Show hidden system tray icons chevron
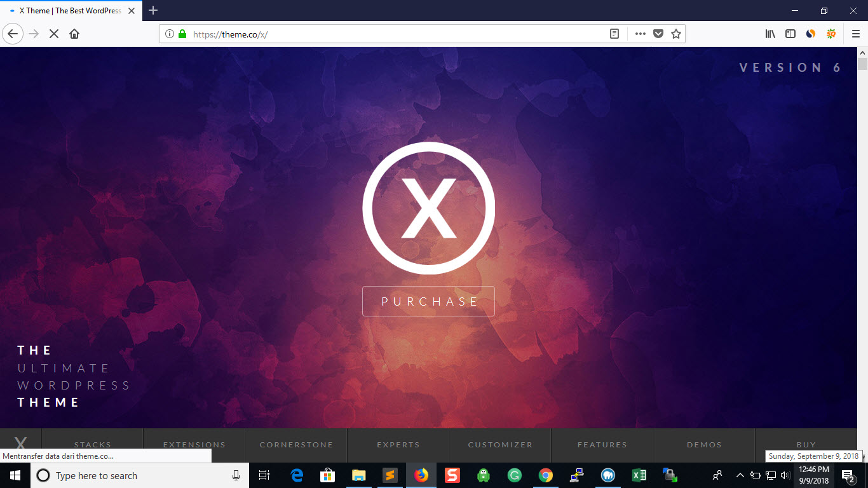868x488 pixels. pyautogui.click(x=740, y=475)
